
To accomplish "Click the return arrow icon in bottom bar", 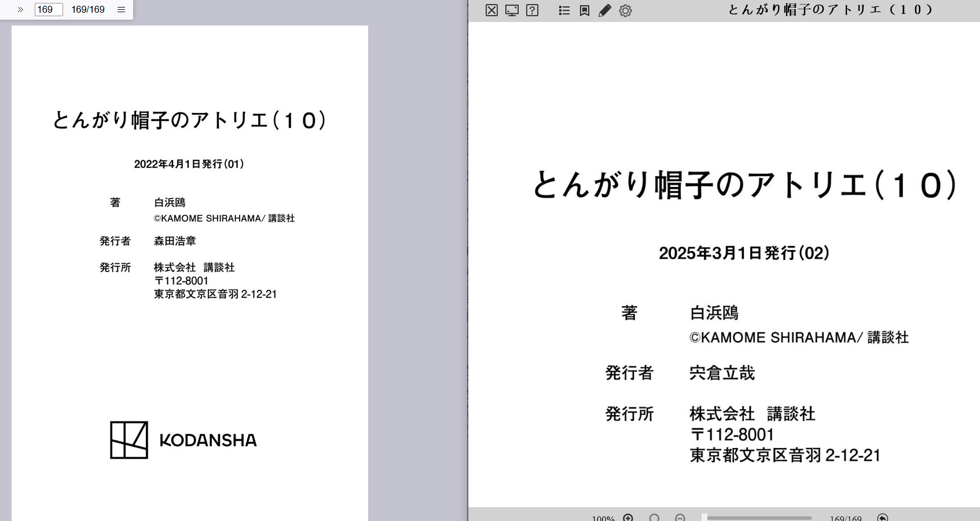I will 882,518.
